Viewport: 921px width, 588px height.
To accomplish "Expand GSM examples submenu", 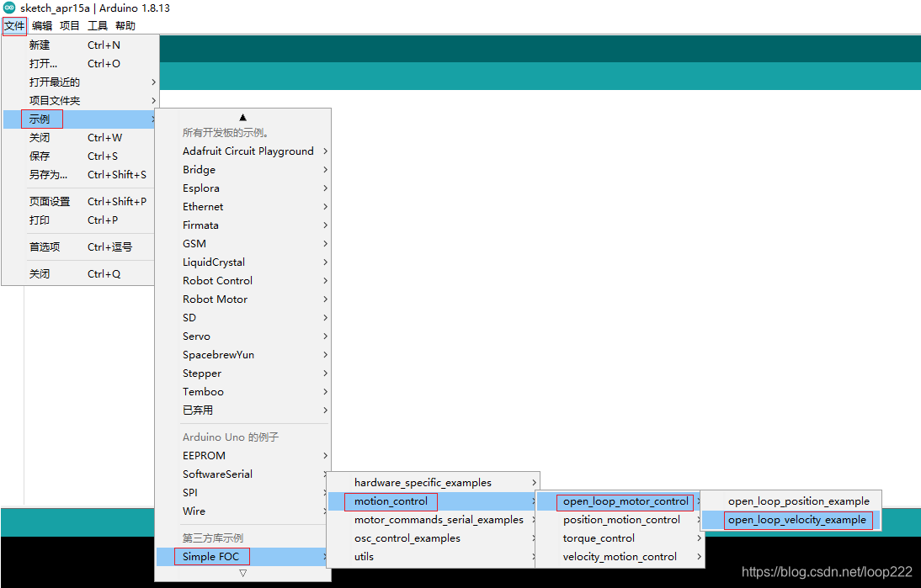I will [x=242, y=244].
